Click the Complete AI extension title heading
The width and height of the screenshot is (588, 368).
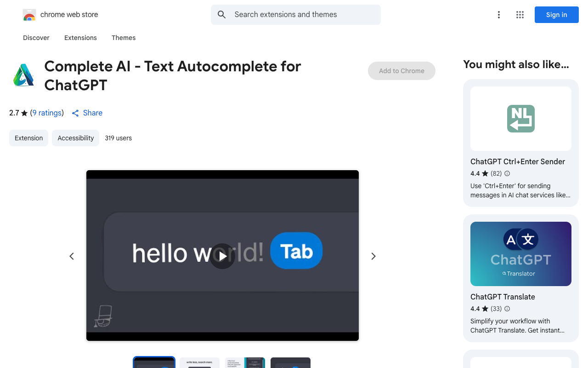pos(173,75)
